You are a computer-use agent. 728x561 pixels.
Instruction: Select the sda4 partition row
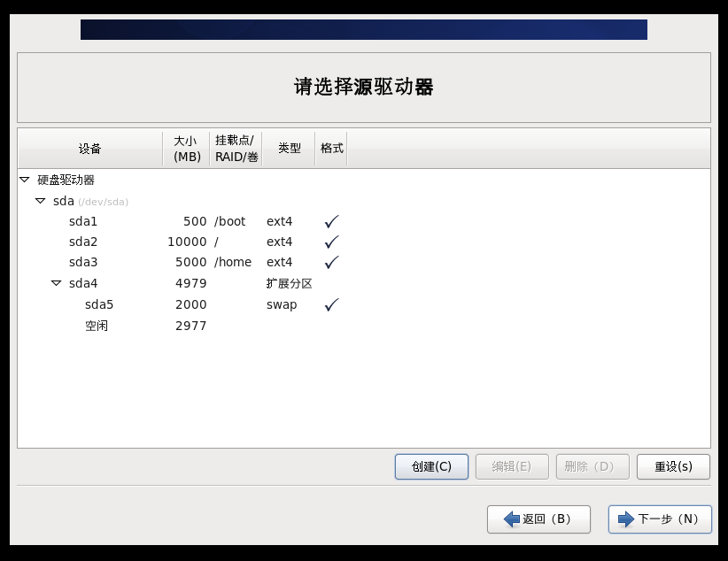[x=364, y=283]
